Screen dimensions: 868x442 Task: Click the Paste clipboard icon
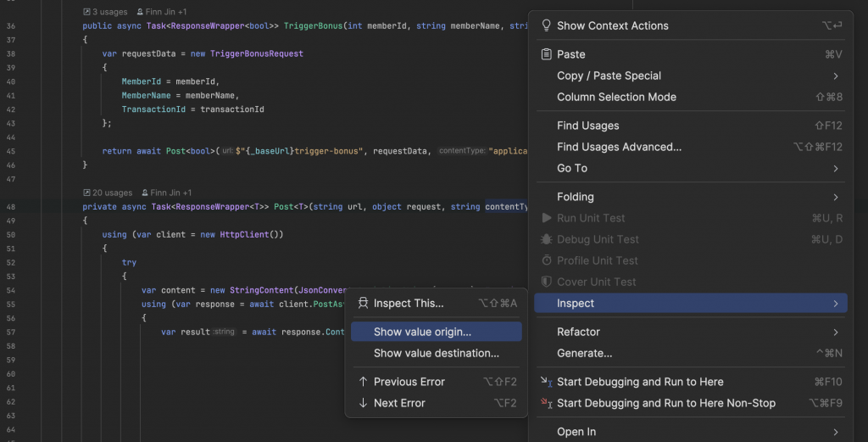tap(547, 54)
